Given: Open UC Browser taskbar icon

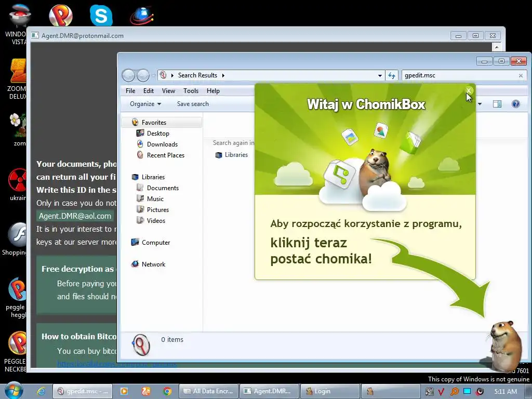Looking at the screenshot, I should pos(146,391).
